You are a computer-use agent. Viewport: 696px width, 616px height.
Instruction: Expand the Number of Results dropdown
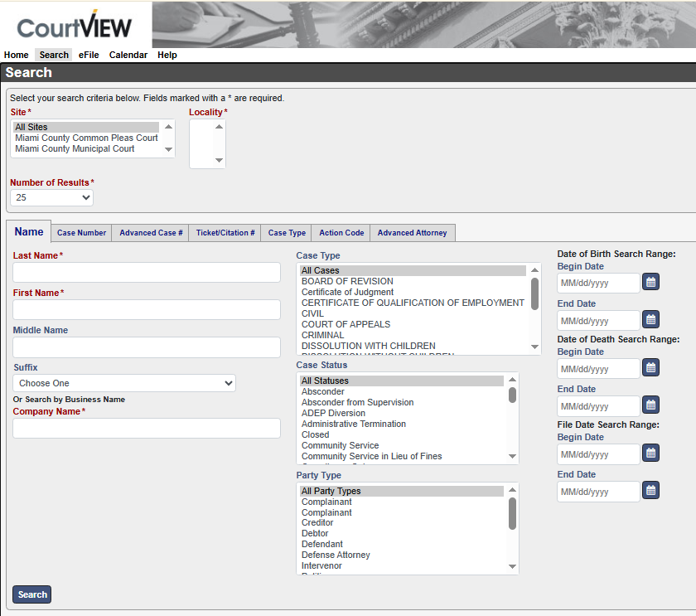tap(51, 198)
